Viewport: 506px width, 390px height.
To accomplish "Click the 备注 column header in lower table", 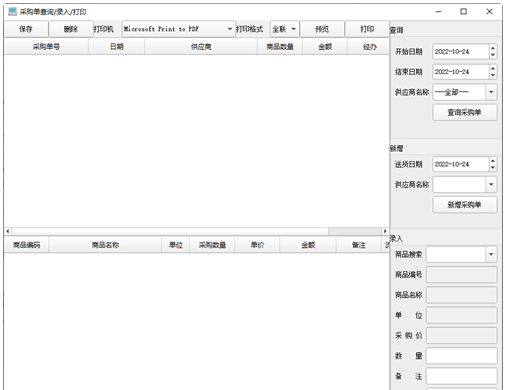I will click(359, 245).
